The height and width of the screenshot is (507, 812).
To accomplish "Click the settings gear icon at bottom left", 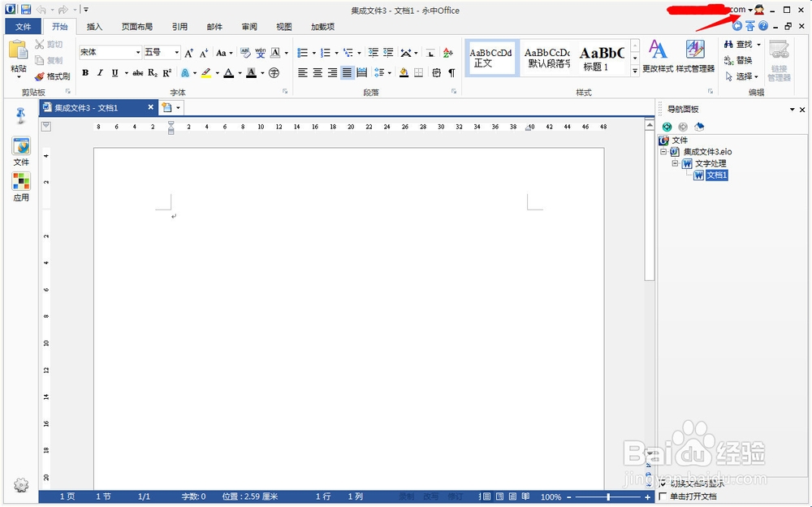I will 21,485.
